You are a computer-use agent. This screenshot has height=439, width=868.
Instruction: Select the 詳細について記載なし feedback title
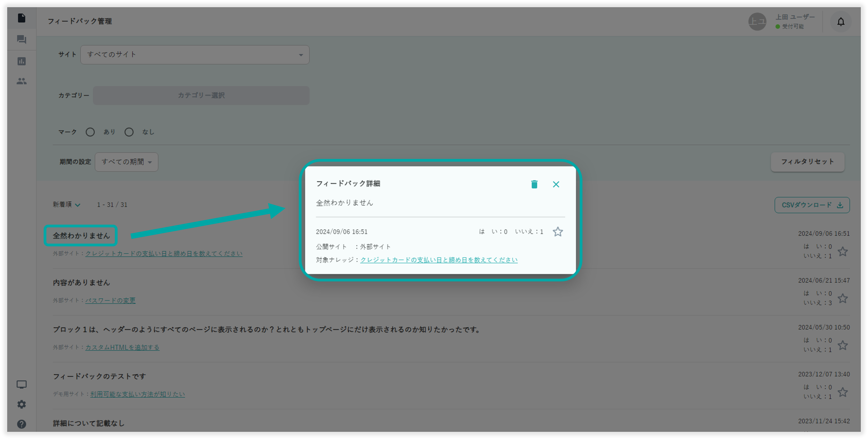[89, 423]
